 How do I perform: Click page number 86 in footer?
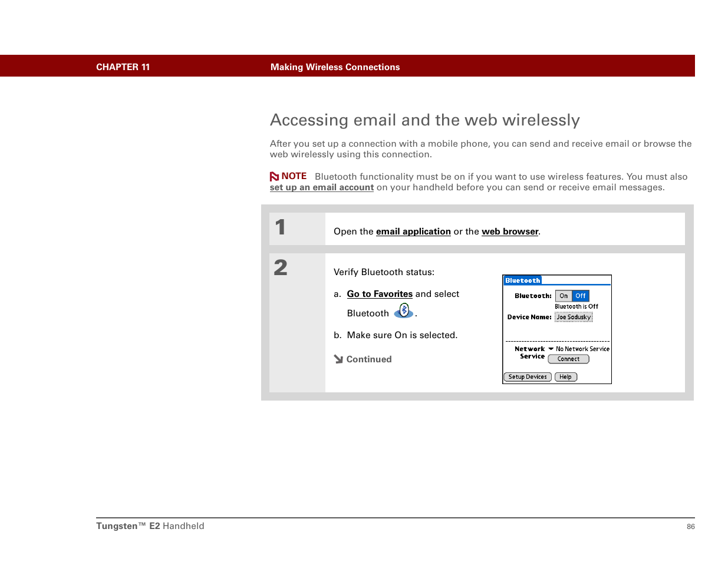click(691, 527)
